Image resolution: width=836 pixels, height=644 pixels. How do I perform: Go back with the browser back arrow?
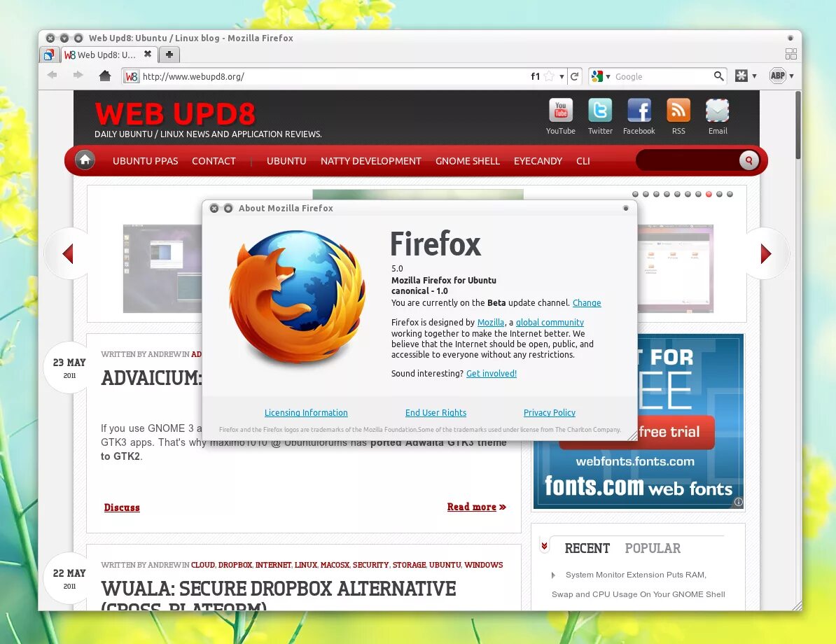(x=53, y=75)
